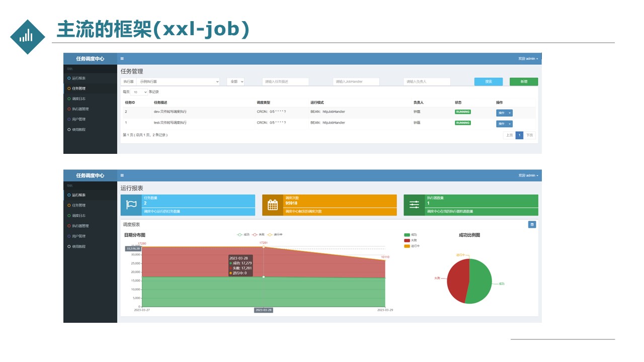Click the 调度类型 column header

pyautogui.click(x=264, y=103)
